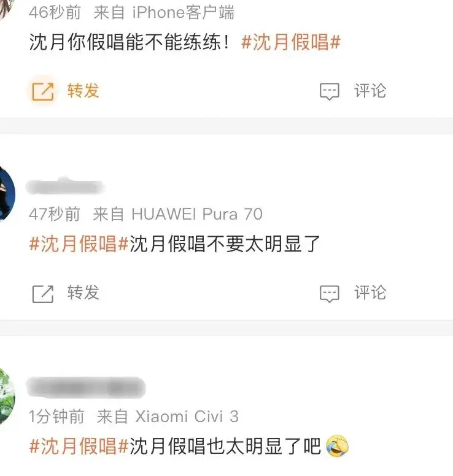Tap the crying-laughing emoji in the last post
The width and height of the screenshot is (453, 476).
click(337, 446)
